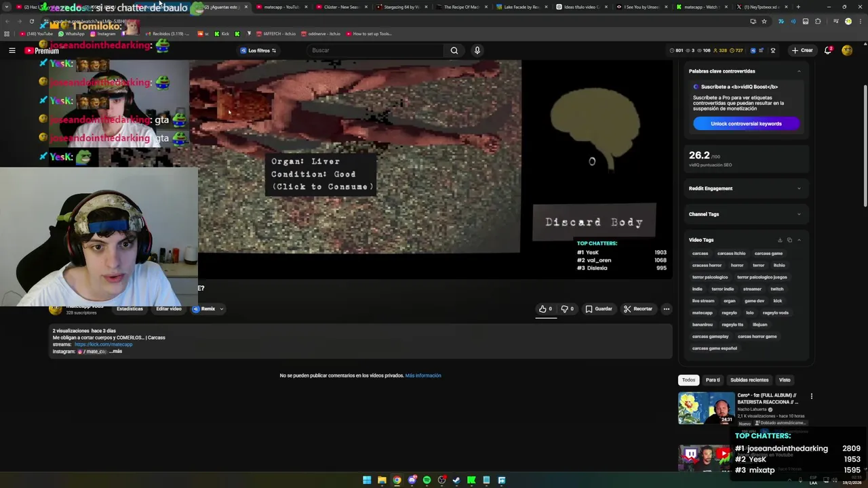Switch to Clúster - New Season tab

point(340,7)
